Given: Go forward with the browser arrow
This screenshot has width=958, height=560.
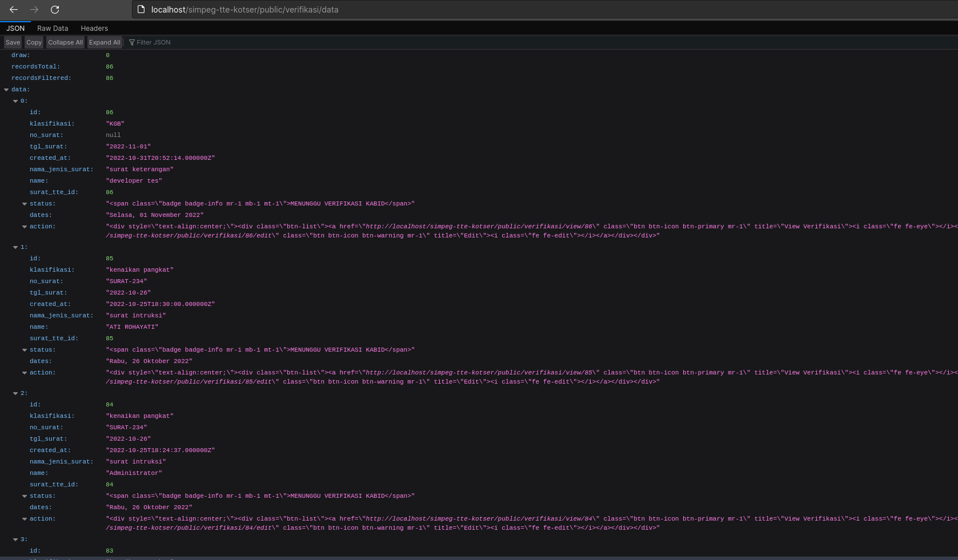Looking at the screenshot, I should pyautogui.click(x=34, y=10).
